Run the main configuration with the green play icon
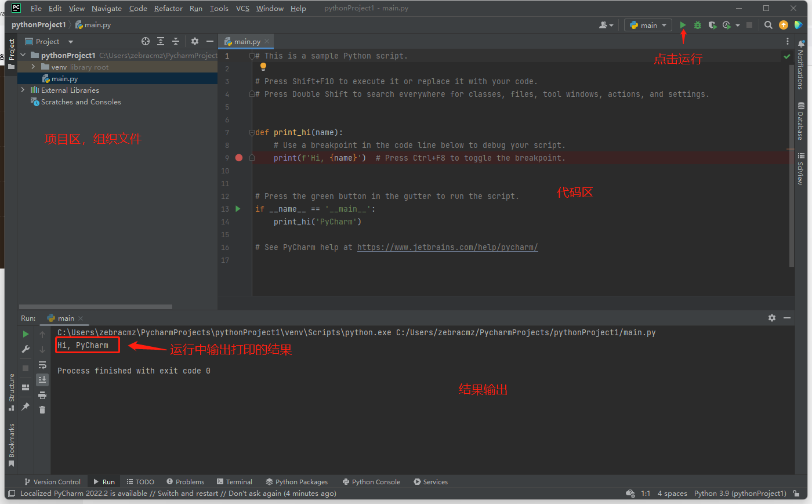Screen dimensions: 812x504 (x=683, y=25)
